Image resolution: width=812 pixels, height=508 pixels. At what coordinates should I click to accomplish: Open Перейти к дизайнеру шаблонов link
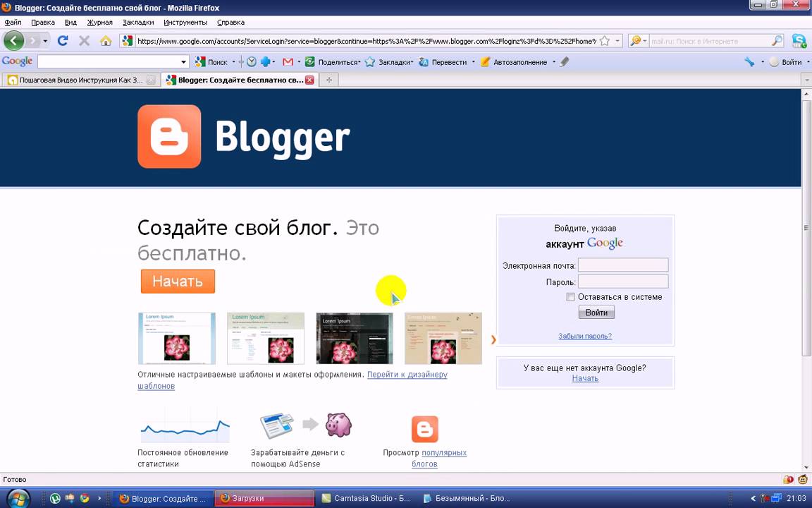tap(407, 374)
